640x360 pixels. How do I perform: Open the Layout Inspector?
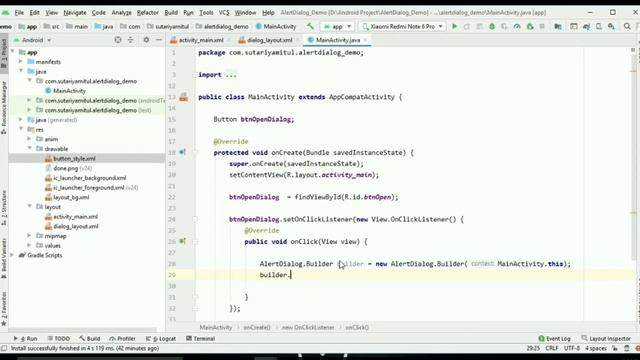[x=607, y=338]
